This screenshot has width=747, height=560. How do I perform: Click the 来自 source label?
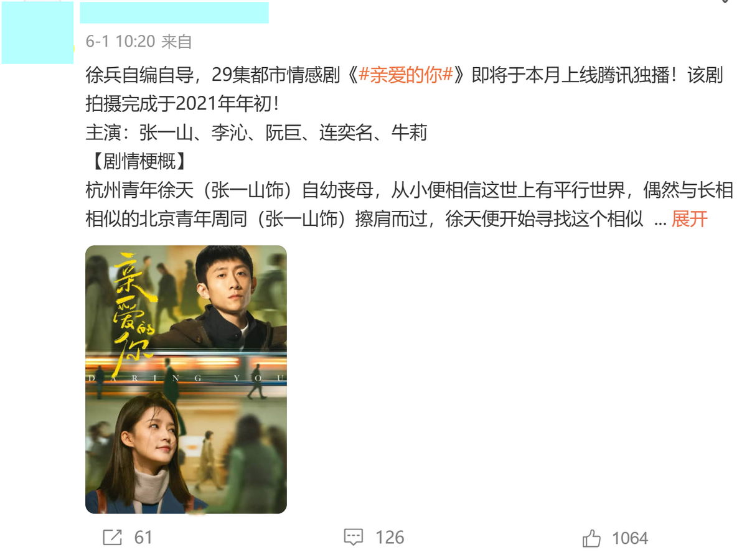pyautogui.click(x=177, y=42)
